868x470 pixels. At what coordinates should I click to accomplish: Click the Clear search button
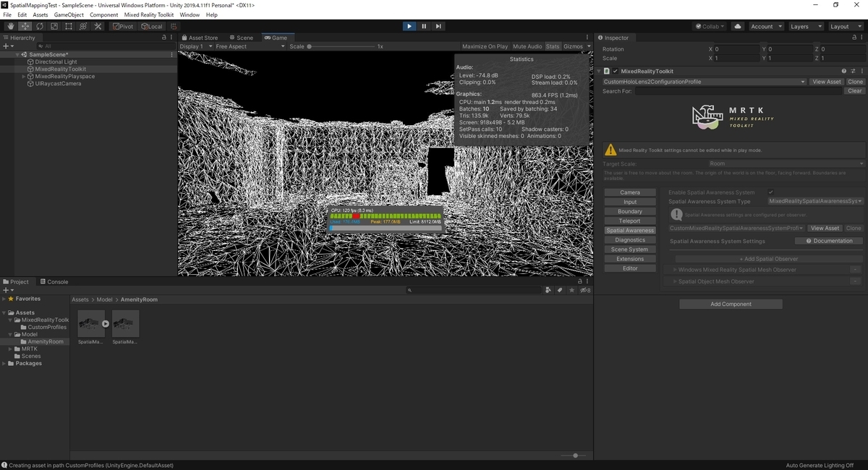(855, 91)
